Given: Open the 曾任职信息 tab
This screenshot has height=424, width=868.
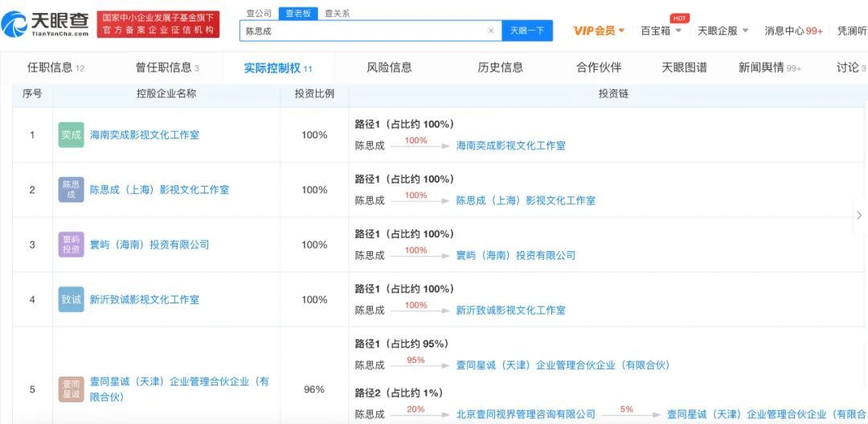Looking at the screenshot, I should 167,68.
